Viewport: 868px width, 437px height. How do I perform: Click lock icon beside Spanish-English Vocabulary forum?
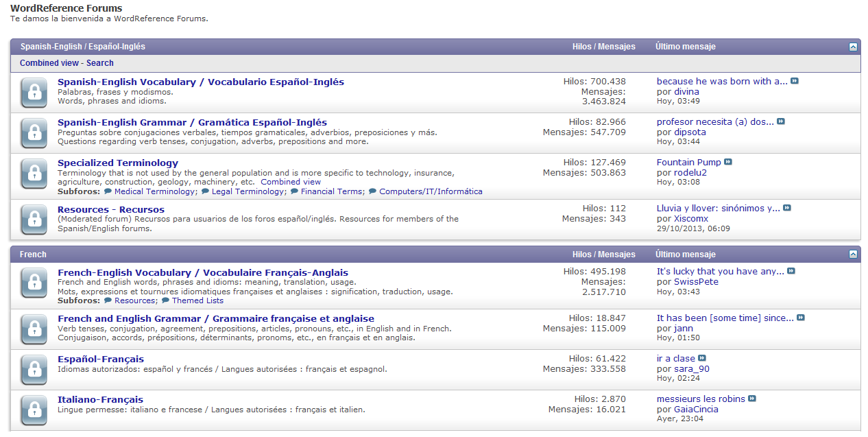(x=34, y=93)
